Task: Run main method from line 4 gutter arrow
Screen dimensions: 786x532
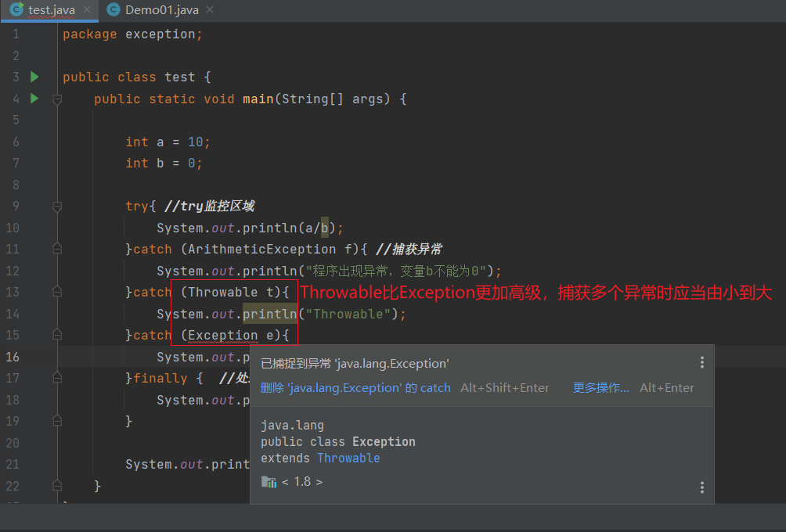Action: (34, 98)
